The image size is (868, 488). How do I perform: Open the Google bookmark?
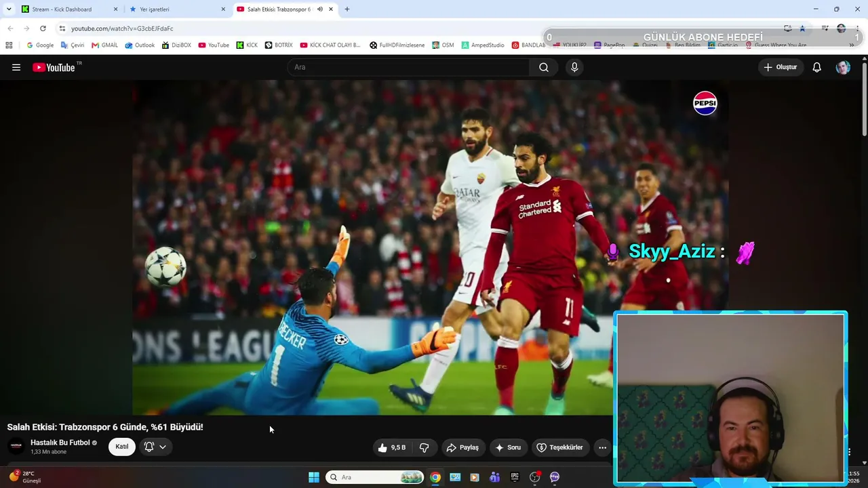[x=40, y=45]
